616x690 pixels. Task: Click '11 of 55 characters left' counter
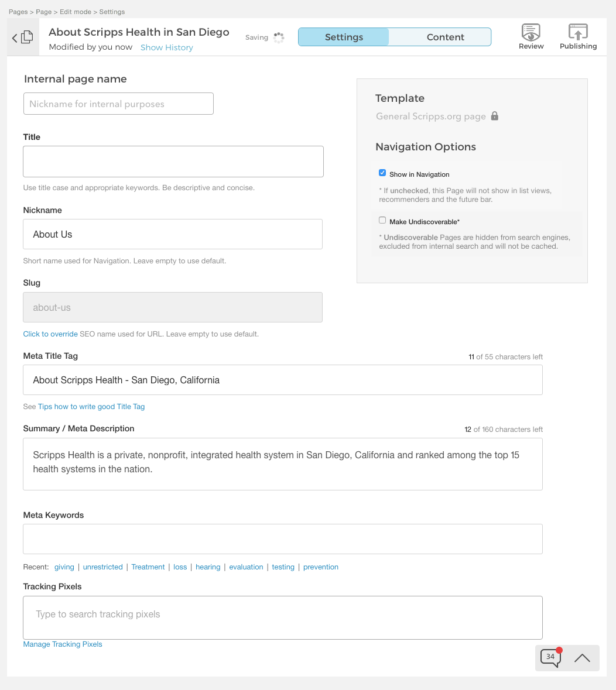point(505,357)
